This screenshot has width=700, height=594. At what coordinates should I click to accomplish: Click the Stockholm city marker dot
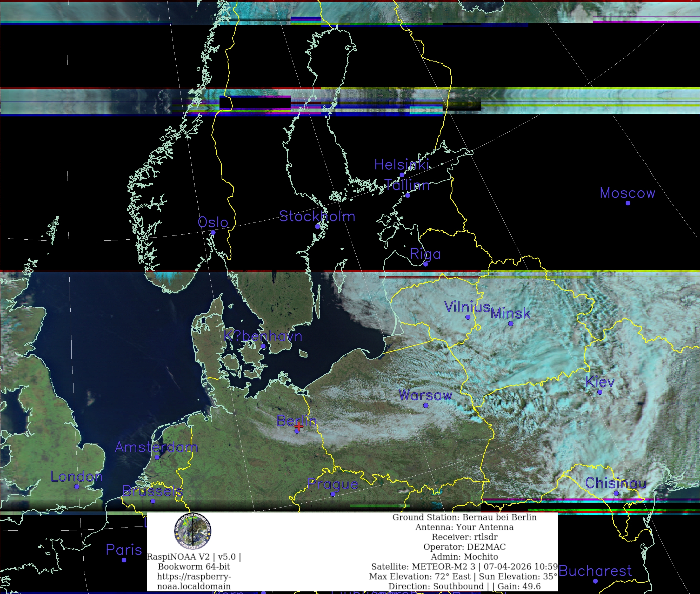pos(317,227)
